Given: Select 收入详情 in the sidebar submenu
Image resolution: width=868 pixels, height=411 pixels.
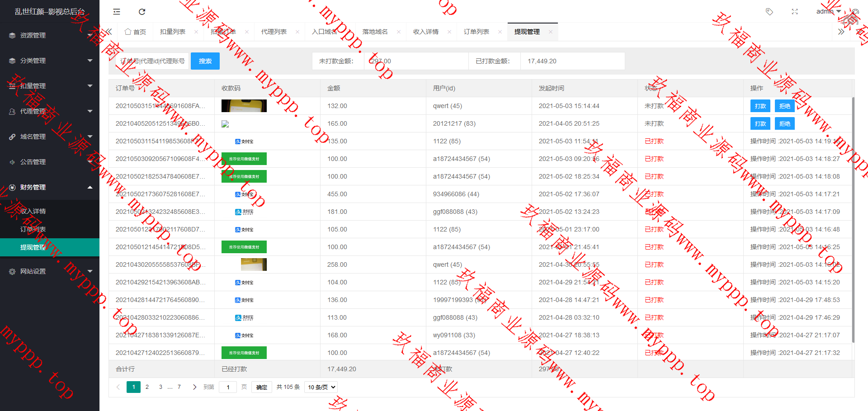Looking at the screenshot, I should click(33, 211).
